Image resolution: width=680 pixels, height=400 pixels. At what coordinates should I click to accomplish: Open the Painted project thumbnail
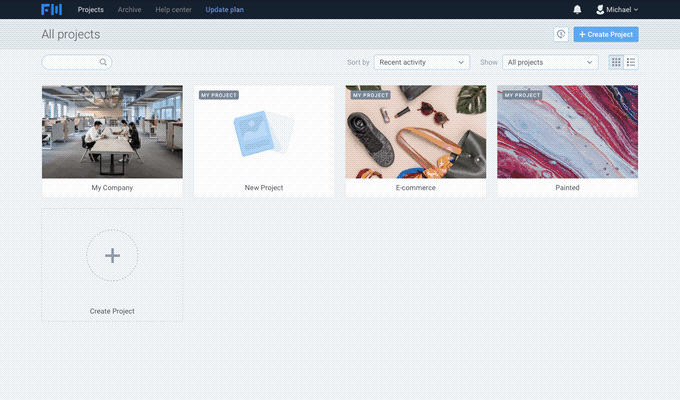[x=568, y=132]
